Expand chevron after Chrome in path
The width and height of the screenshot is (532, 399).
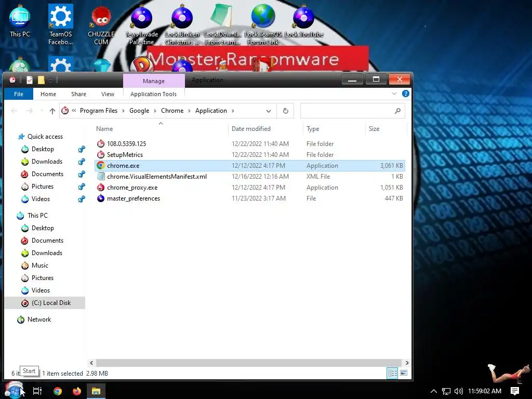coord(189,111)
